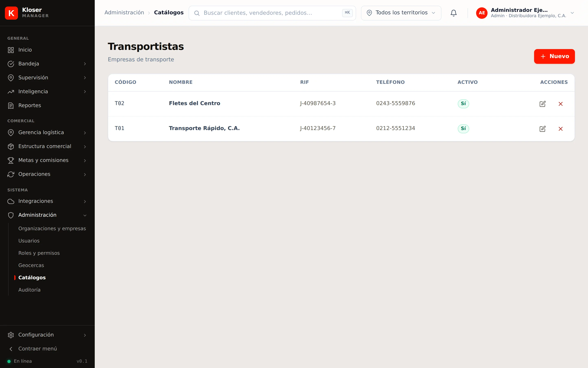This screenshot has height=368, width=588.
Task: Expand the Inteligencia submenu chevron
Action: (85, 92)
